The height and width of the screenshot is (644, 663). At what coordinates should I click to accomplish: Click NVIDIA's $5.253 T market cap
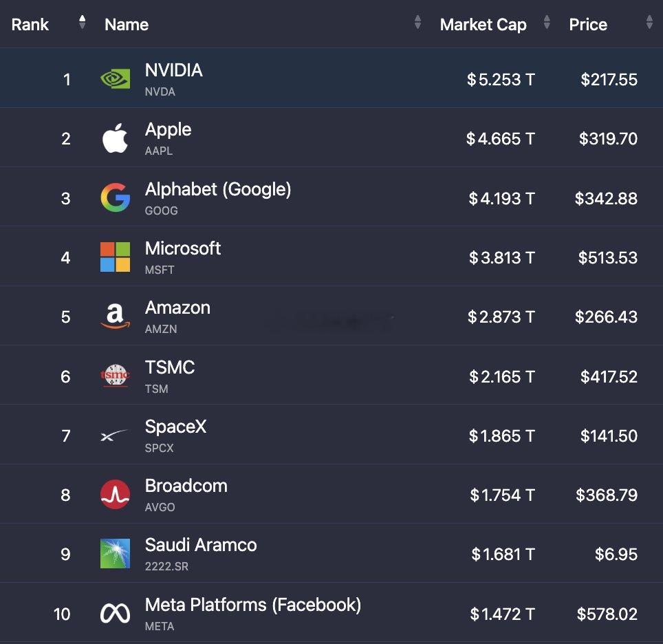click(501, 80)
